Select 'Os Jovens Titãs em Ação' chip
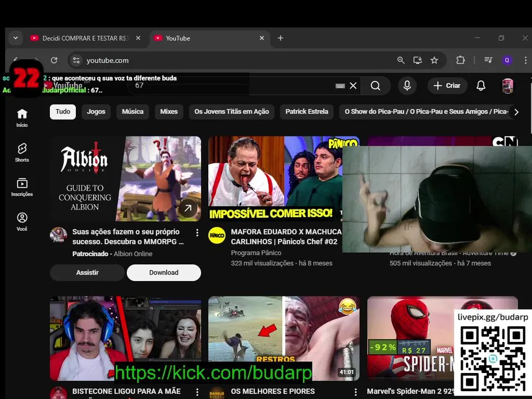The width and height of the screenshot is (532, 399). point(232,111)
